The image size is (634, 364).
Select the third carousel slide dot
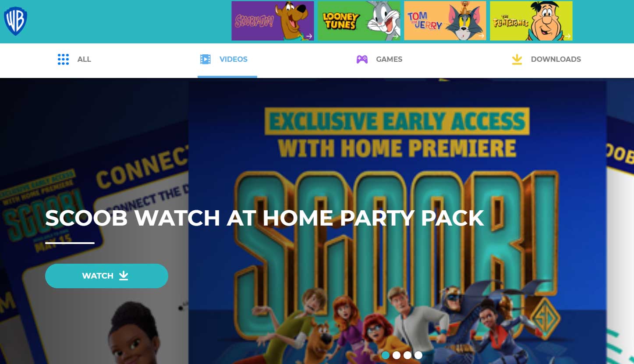click(x=407, y=355)
